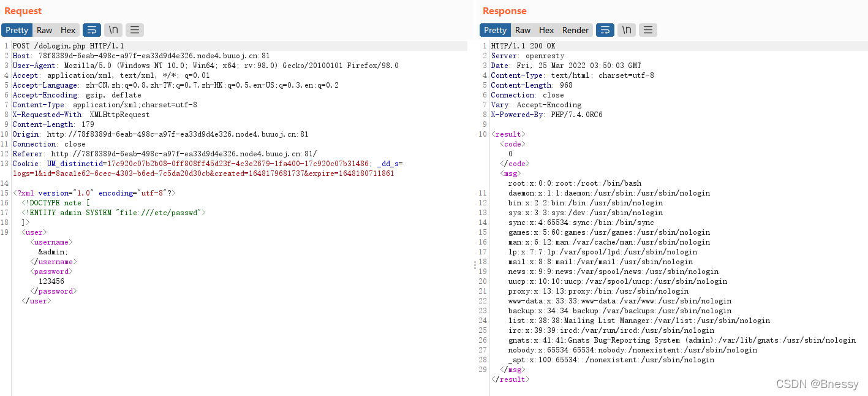Click the response Content-Type: text/html line
The height and width of the screenshot is (396, 868).
coord(572,75)
